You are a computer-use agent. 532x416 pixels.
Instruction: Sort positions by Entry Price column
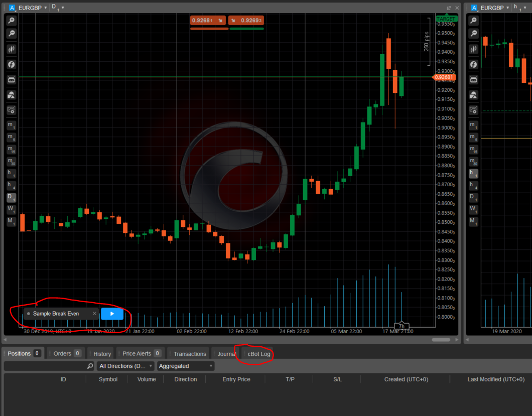(x=236, y=379)
